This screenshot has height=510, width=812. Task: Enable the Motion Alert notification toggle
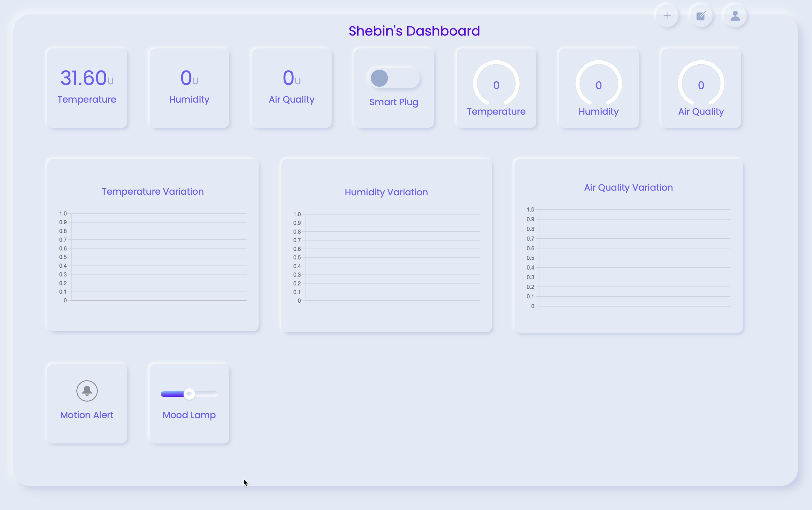pos(86,390)
